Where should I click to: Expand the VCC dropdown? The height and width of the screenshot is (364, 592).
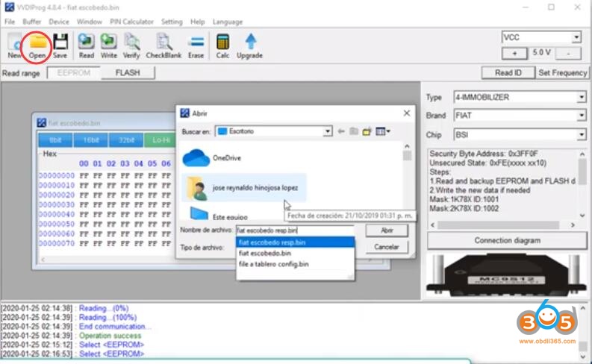[x=576, y=37]
